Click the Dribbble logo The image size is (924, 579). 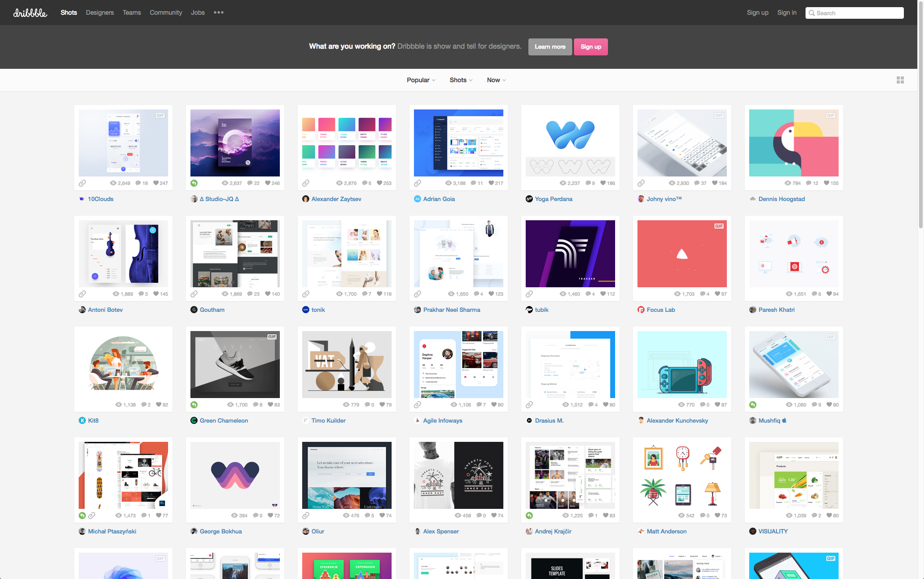tap(30, 13)
